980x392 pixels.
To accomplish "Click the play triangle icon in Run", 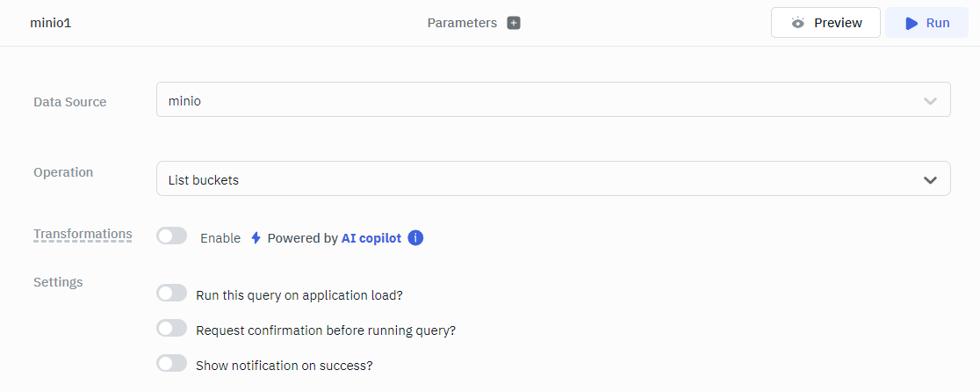I will (912, 23).
